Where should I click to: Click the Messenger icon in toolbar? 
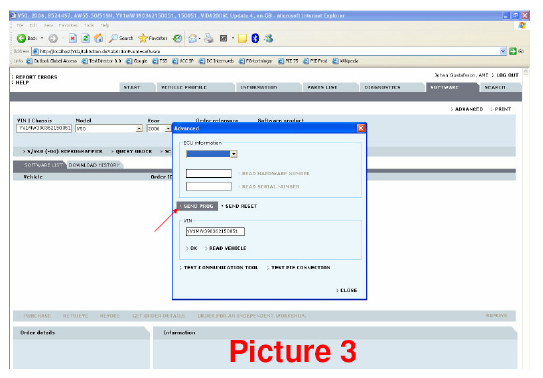[x=269, y=38]
